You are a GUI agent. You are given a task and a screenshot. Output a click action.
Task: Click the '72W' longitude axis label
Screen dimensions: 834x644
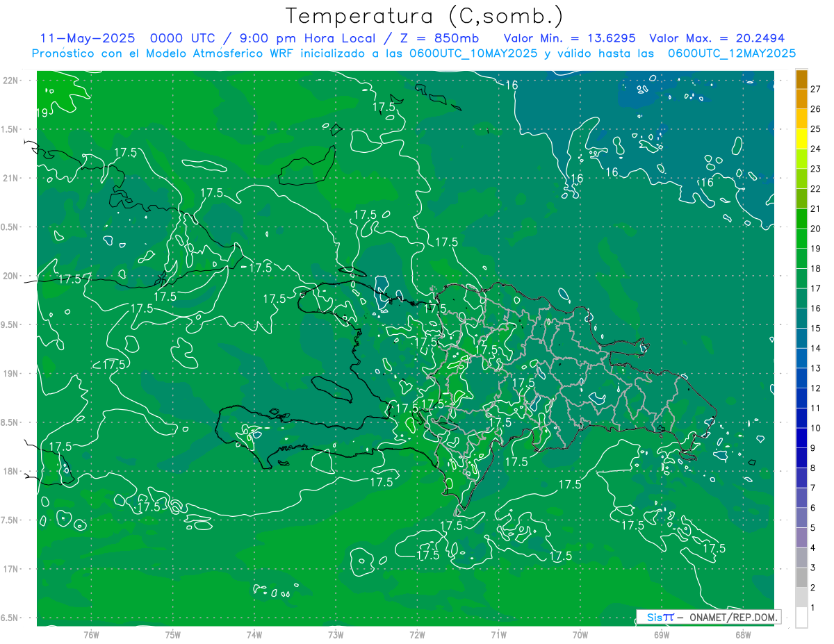tap(417, 635)
